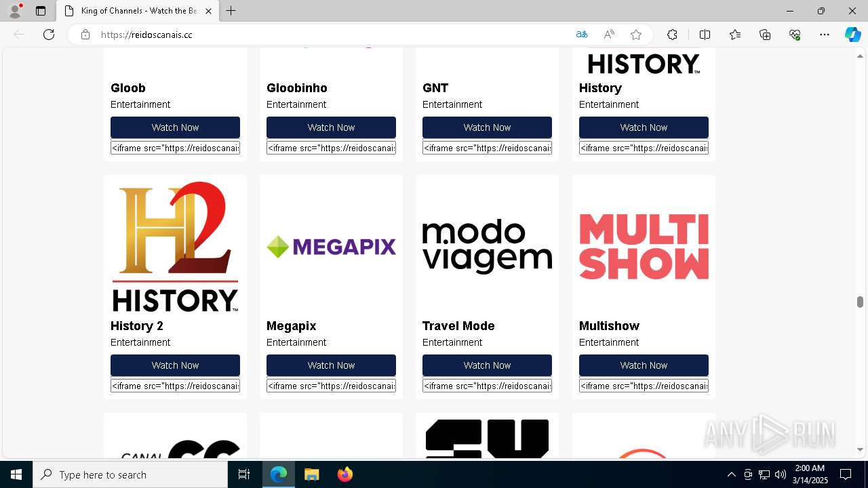868x488 pixels.
Task: Open the tab actions menu icon
Action: point(41,11)
